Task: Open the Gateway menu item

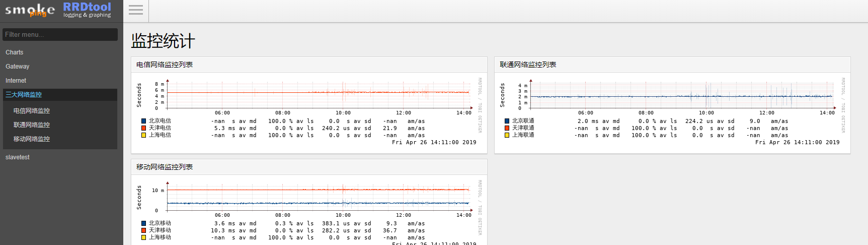Action: 18,67
